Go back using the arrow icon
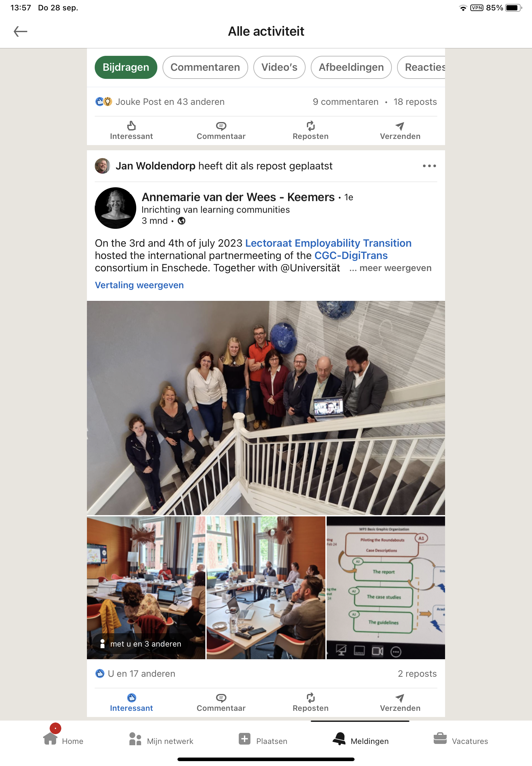The width and height of the screenshot is (532, 766). tap(20, 31)
